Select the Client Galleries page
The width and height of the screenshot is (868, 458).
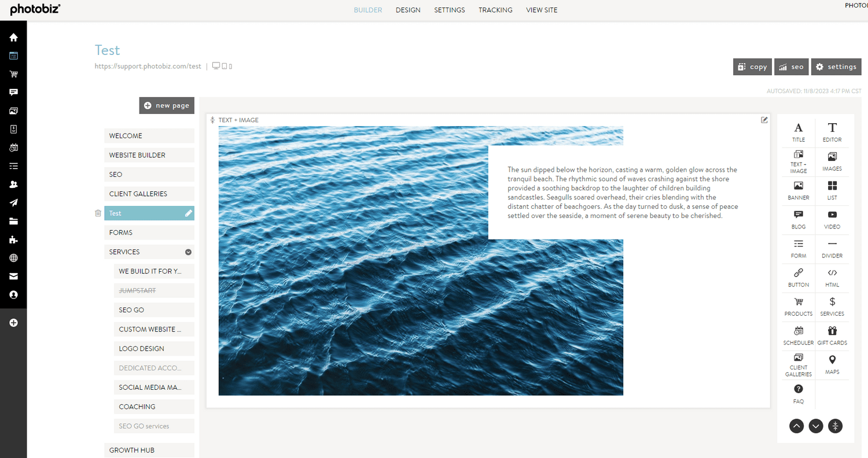click(x=149, y=194)
